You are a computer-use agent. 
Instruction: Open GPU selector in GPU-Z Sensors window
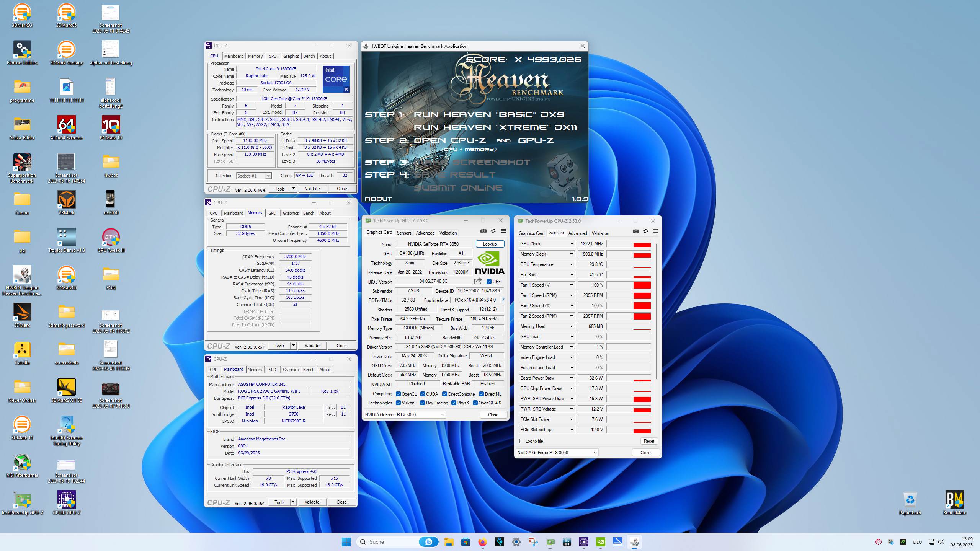click(557, 452)
